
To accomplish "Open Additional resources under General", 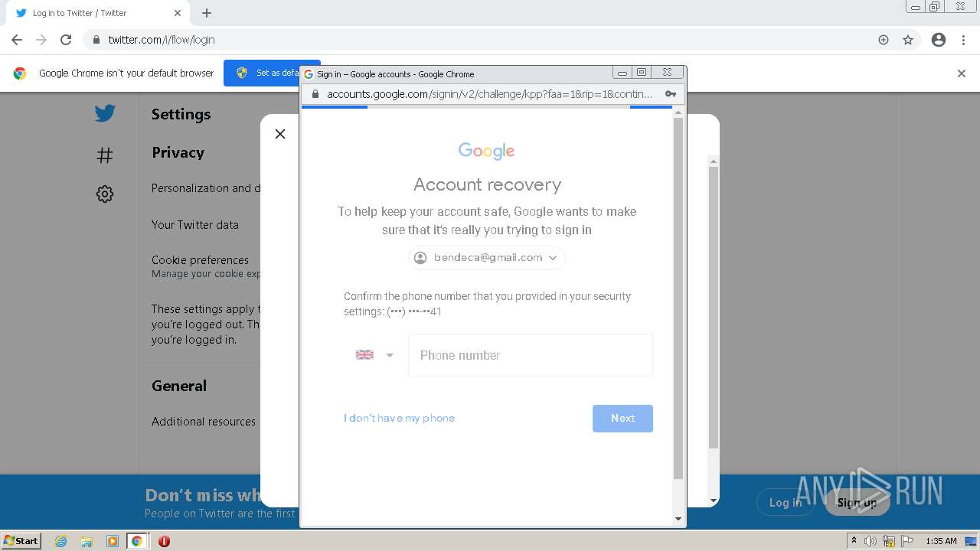I will pyautogui.click(x=204, y=422).
